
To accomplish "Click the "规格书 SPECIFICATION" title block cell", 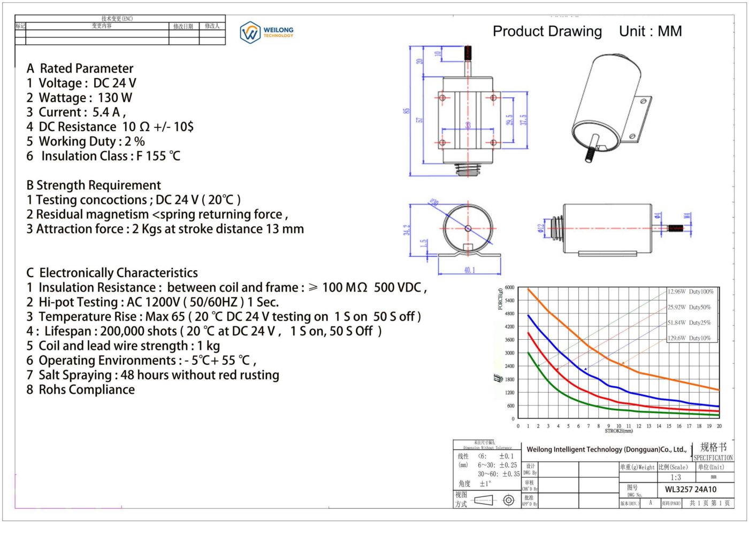I will click(x=713, y=452).
